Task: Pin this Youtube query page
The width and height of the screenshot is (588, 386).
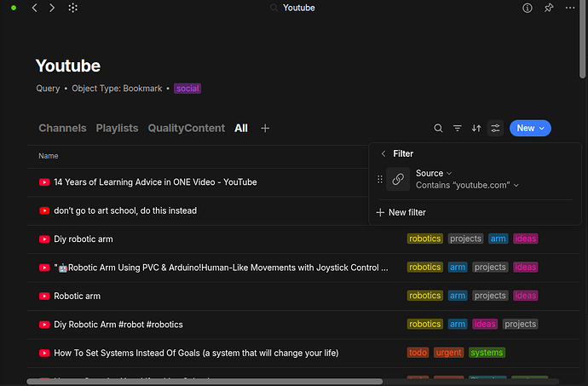Action: 549,8
